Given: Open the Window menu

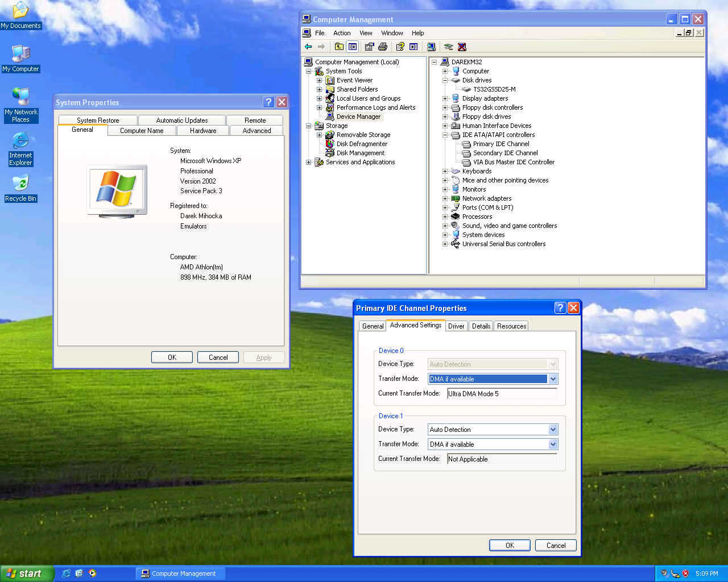Looking at the screenshot, I should 392,33.
